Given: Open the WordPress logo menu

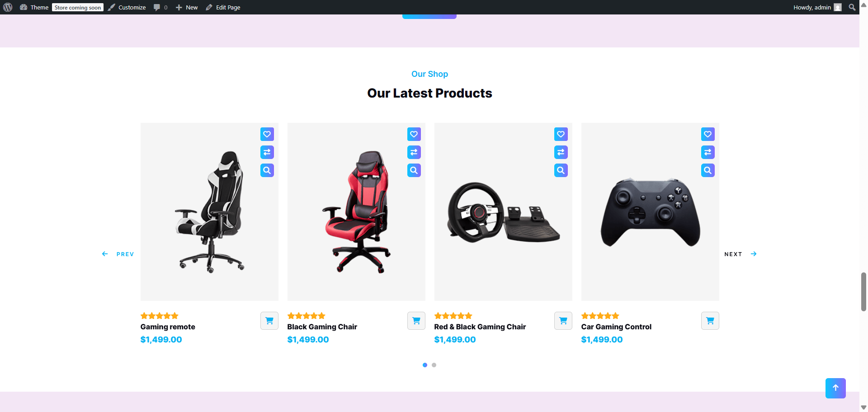Looking at the screenshot, I should 8,7.
